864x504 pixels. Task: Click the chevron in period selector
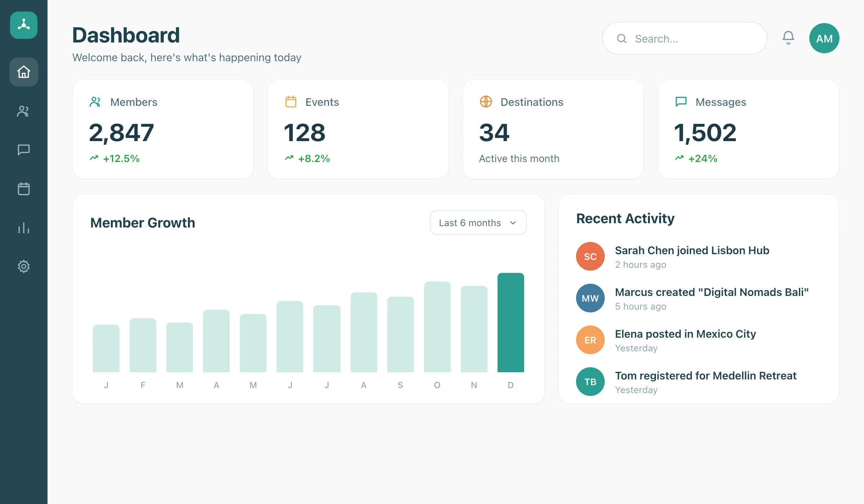[x=513, y=223]
